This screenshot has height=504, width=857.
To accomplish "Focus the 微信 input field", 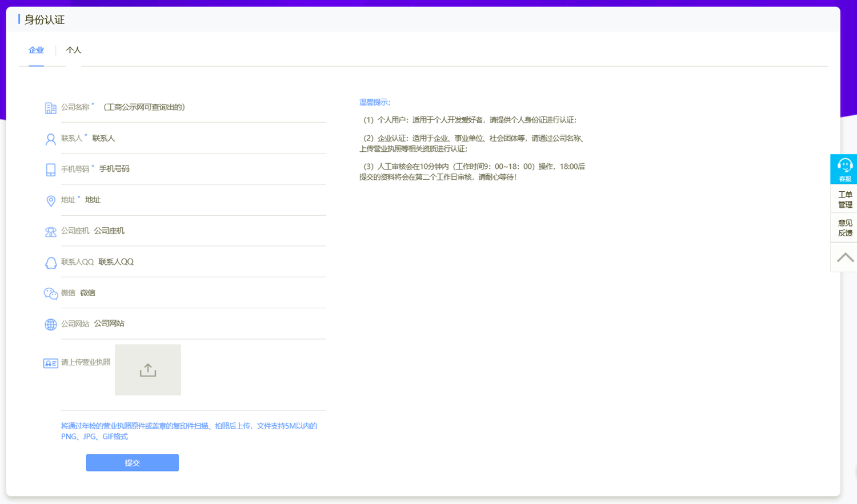I will [202, 293].
